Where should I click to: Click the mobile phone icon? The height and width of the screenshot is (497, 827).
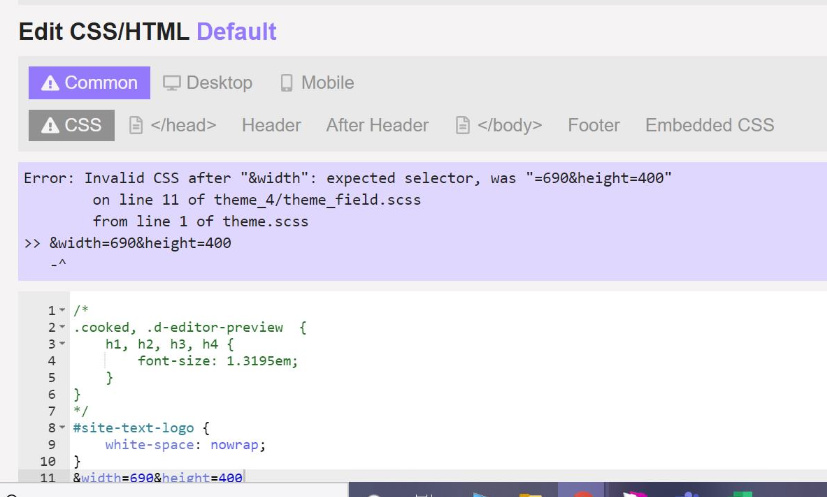tap(286, 83)
